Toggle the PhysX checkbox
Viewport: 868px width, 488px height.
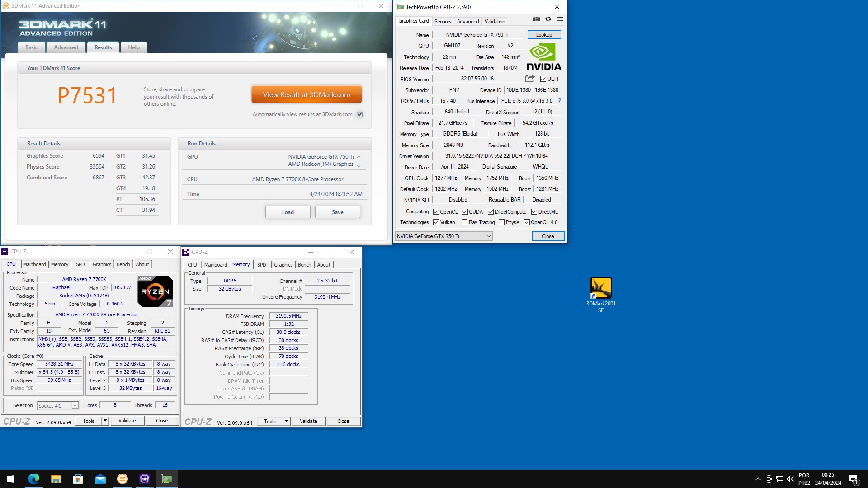pos(501,222)
